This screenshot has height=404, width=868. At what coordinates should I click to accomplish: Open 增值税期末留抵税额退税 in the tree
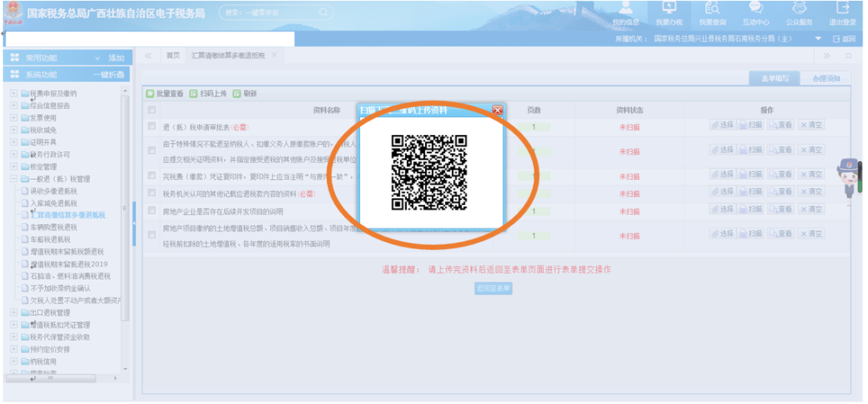tap(67, 252)
